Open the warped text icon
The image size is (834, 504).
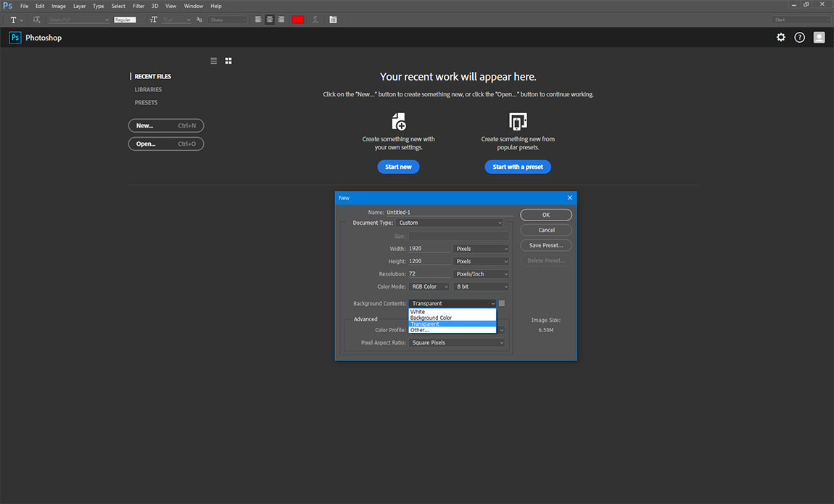click(315, 20)
